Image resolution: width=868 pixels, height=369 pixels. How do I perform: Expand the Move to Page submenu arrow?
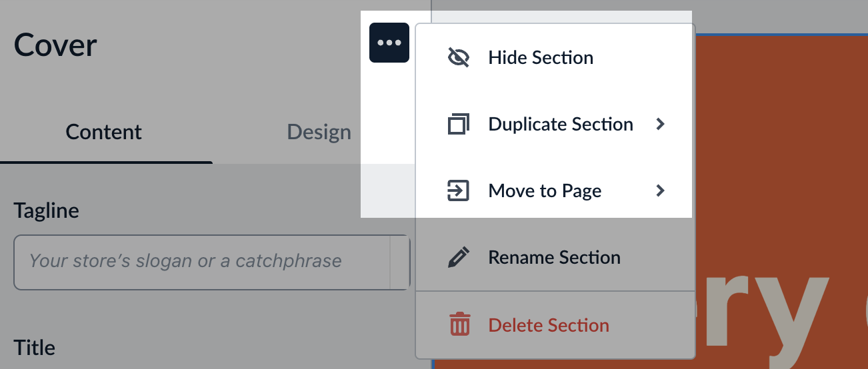661,191
